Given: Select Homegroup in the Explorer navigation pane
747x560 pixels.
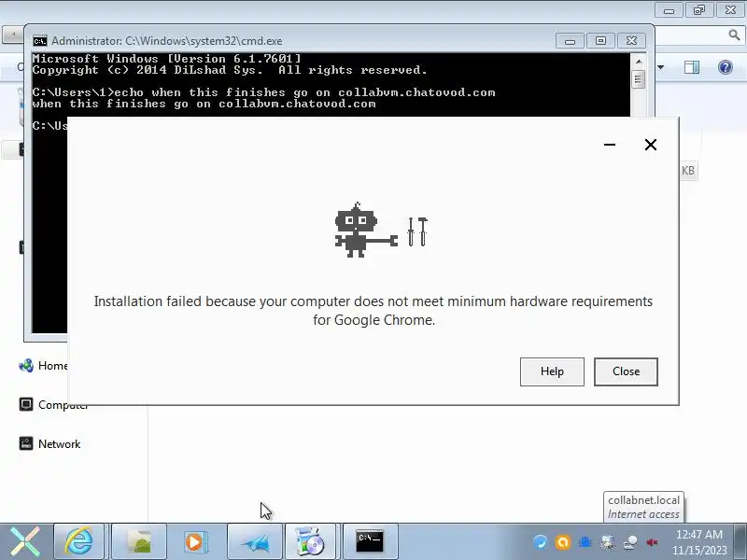Looking at the screenshot, I should point(43,366).
